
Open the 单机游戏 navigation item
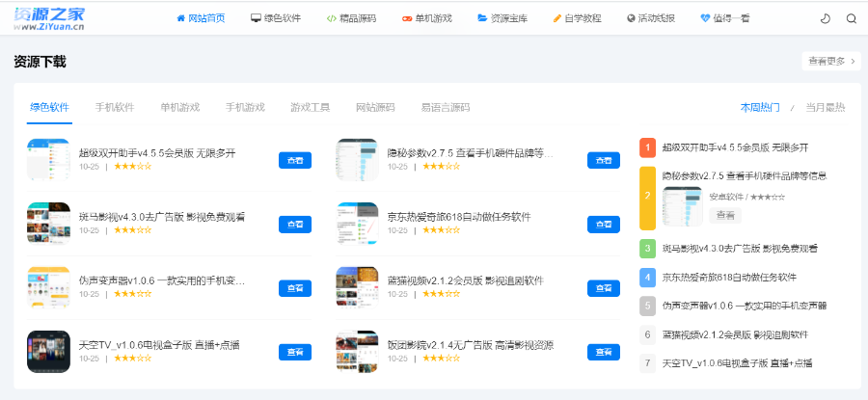pos(427,18)
